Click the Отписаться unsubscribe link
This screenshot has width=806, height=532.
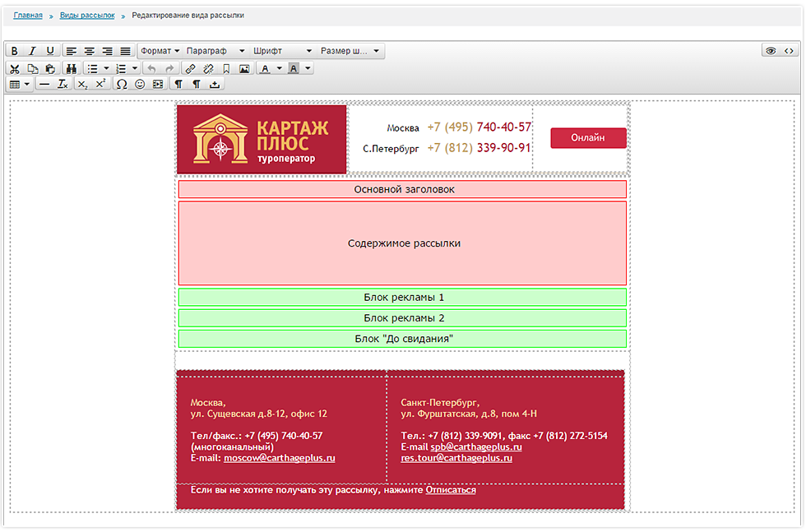(450, 490)
